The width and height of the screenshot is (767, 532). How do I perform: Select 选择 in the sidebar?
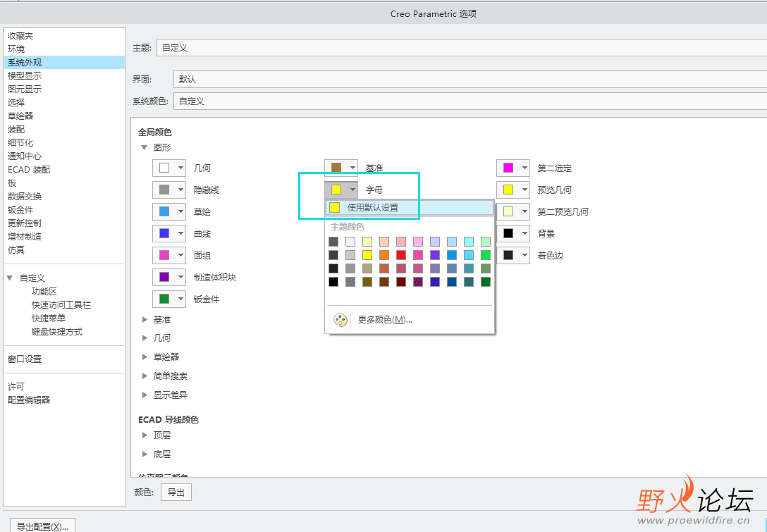point(16,102)
